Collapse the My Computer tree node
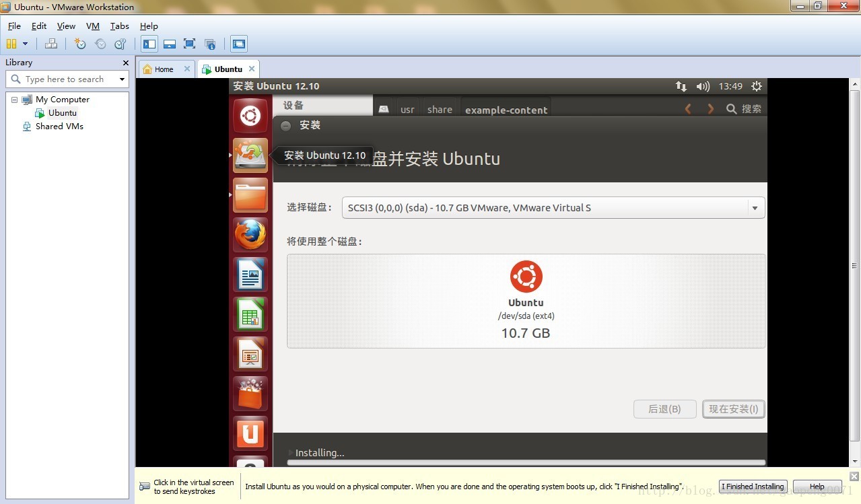Image resolution: width=861 pixels, height=504 pixels. [x=14, y=100]
